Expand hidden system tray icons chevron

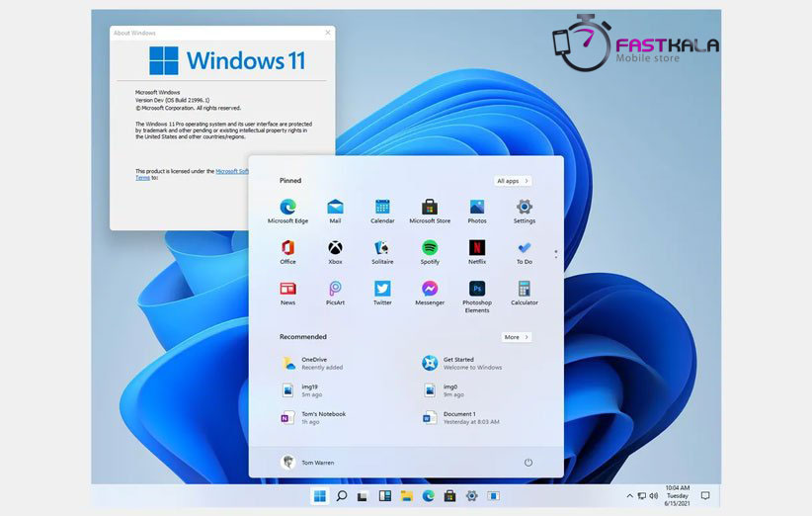pyautogui.click(x=629, y=496)
